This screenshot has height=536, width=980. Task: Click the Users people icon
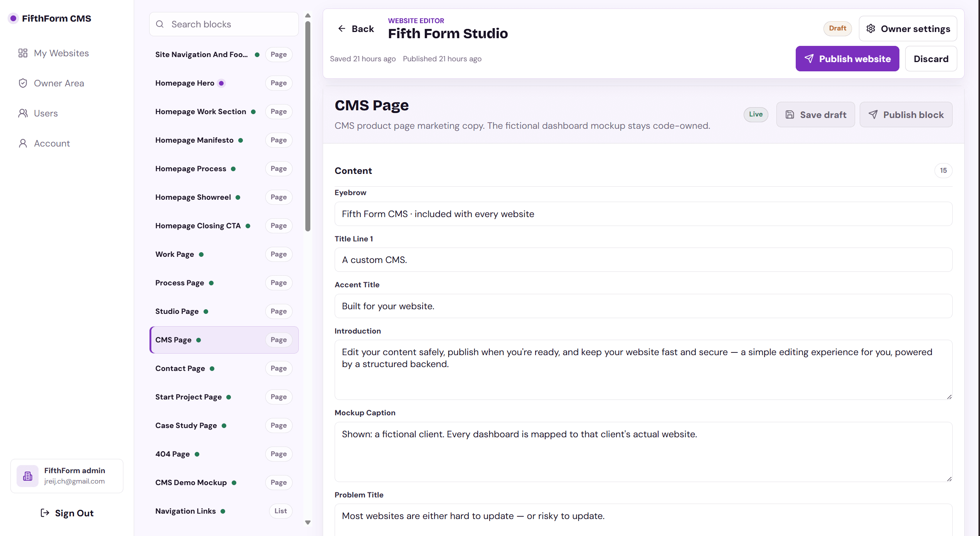(x=23, y=113)
